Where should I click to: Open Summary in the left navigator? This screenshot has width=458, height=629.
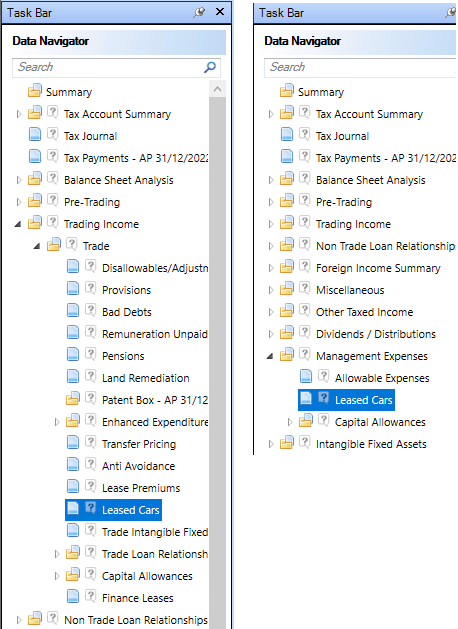tap(69, 92)
